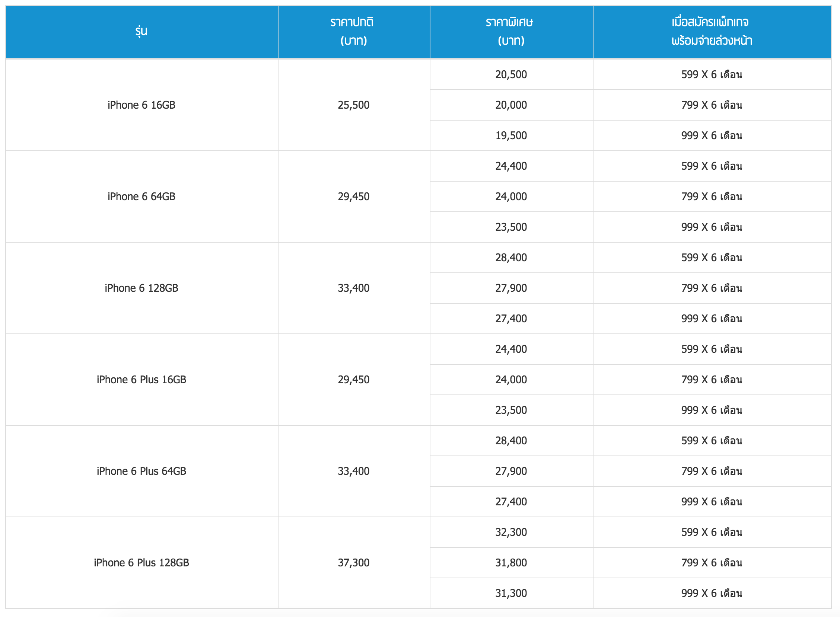Select the iPhone 6 Plus 64GB cell

pos(141,471)
